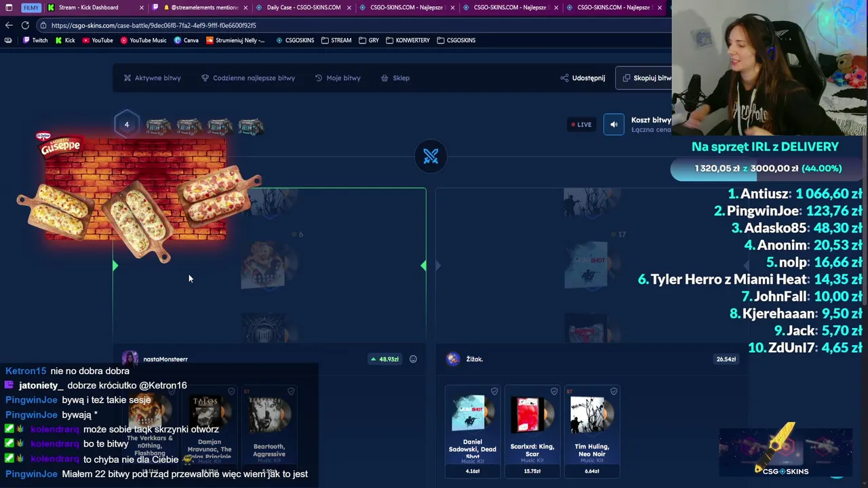The height and width of the screenshot is (488, 868).
Task: Open Žižak. player avatar
Action: (453, 359)
